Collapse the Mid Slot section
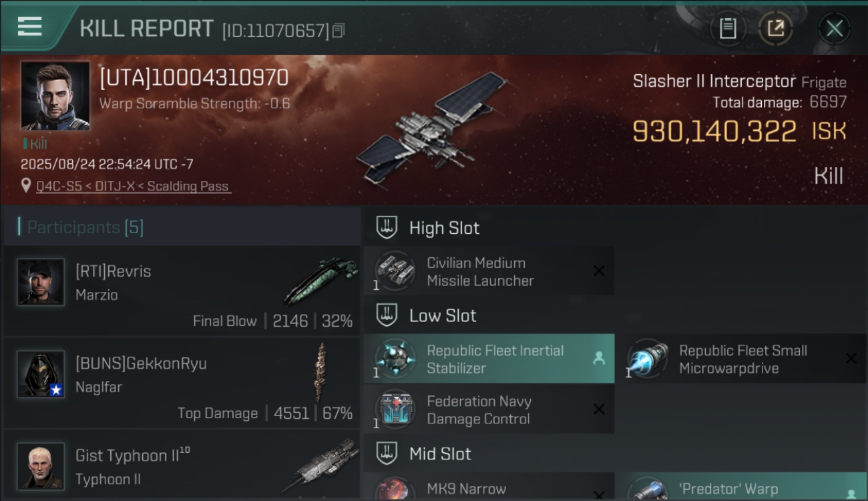868x501 pixels. coord(423,454)
